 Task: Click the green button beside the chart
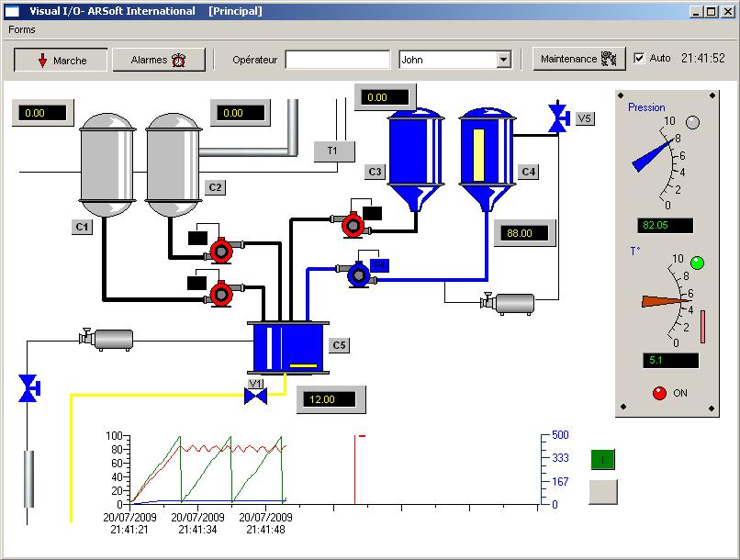603,459
